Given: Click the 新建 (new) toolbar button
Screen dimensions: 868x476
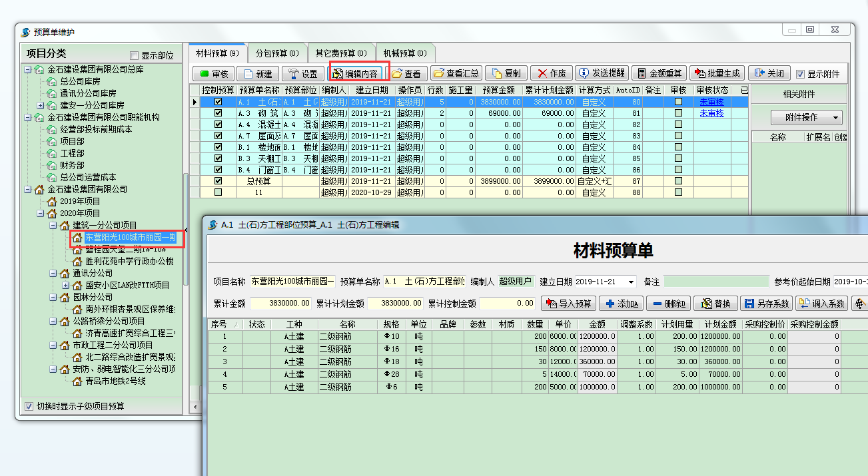Looking at the screenshot, I should click(x=258, y=74).
